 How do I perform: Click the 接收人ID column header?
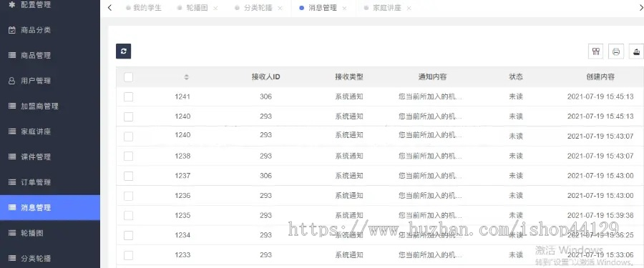(265, 76)
